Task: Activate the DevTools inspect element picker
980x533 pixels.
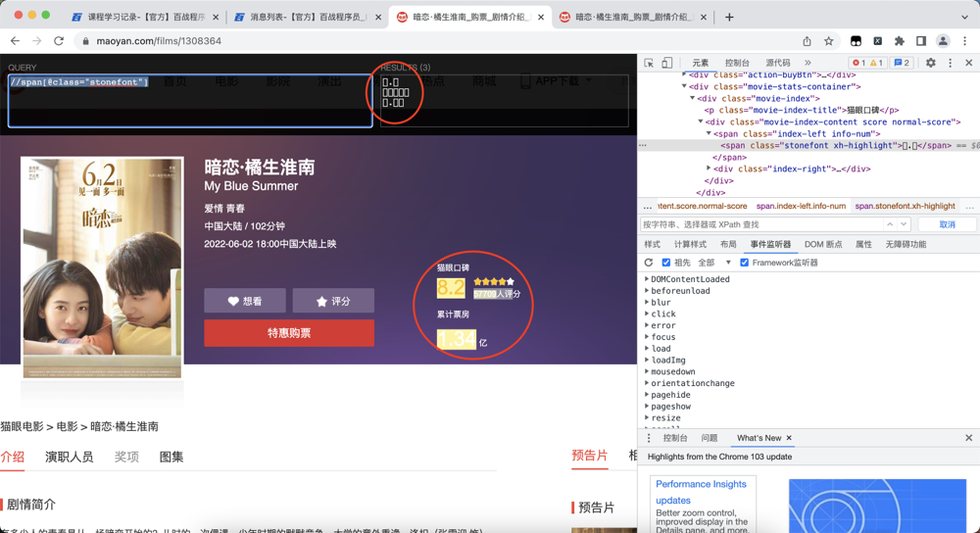Action: click(x=649, y=63)
